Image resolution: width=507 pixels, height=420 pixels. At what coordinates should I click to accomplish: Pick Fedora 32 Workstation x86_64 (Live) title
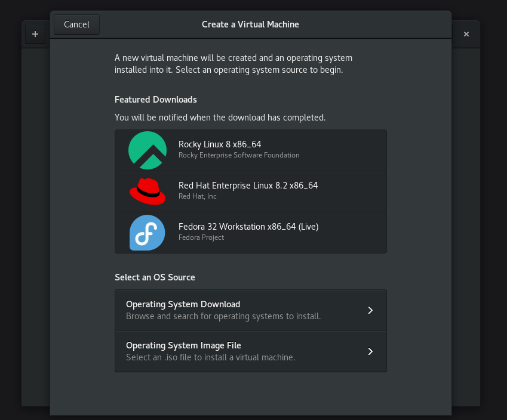click(x=248, y=227)
